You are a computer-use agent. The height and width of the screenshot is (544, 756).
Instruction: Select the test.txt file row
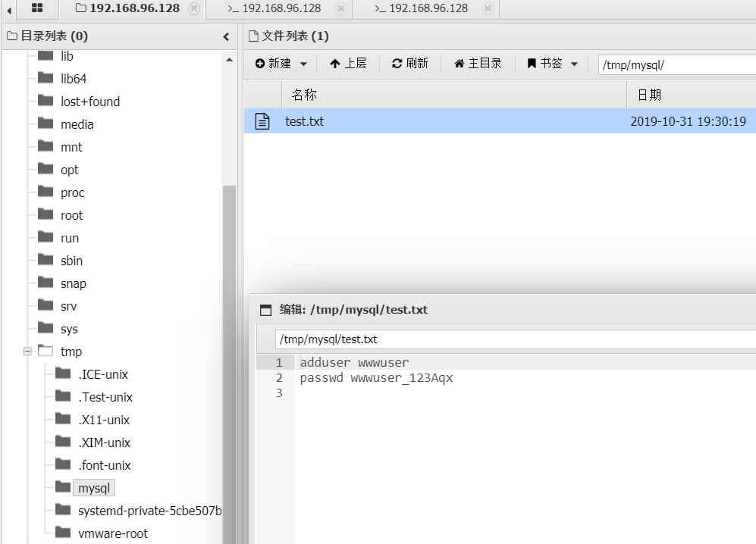(500, 121)
